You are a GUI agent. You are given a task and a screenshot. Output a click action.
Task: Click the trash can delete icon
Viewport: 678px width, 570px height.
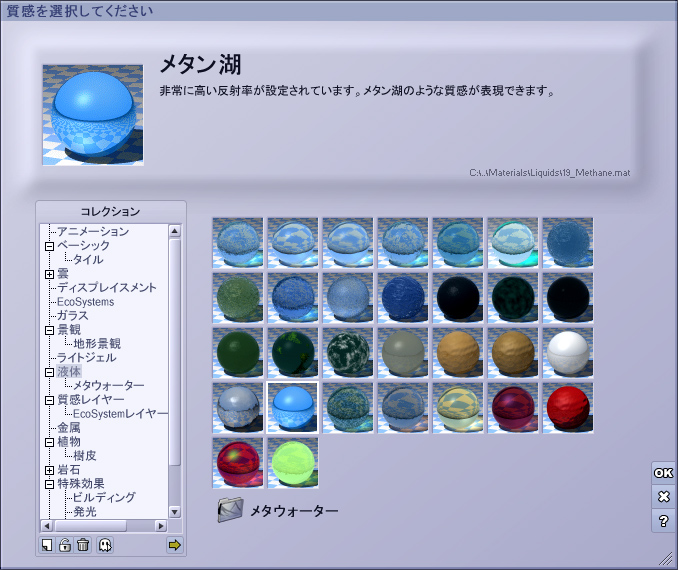tap(83, 545)
